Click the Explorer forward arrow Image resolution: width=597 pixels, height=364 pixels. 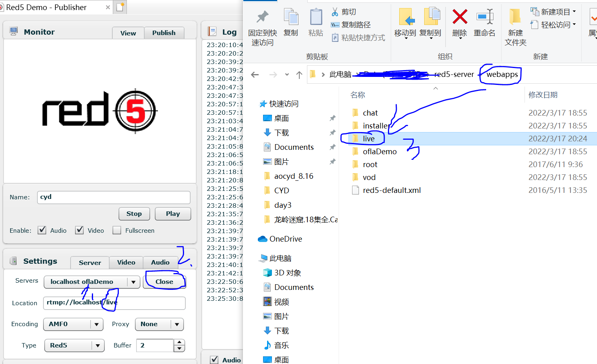273,74
